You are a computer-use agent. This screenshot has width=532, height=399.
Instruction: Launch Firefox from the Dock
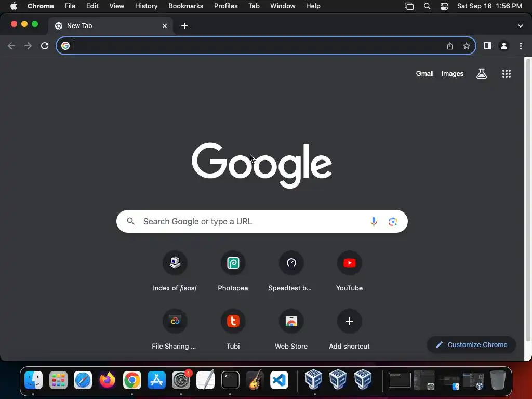pos(108,380)
